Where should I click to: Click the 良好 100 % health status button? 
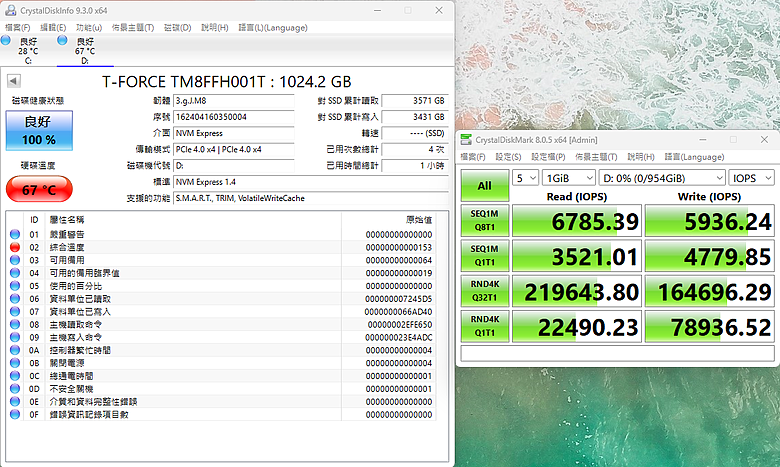pyautogui.click(x=39, y=130)
